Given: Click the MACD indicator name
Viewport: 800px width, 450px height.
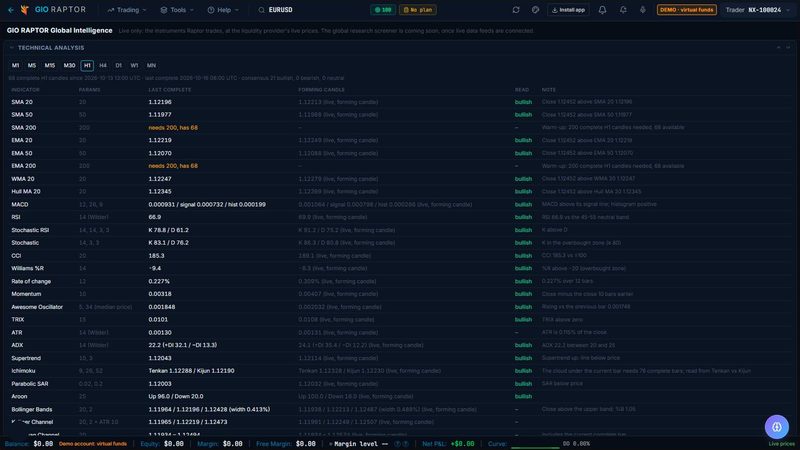Looking at the screenshot, I should click(20, 204).
